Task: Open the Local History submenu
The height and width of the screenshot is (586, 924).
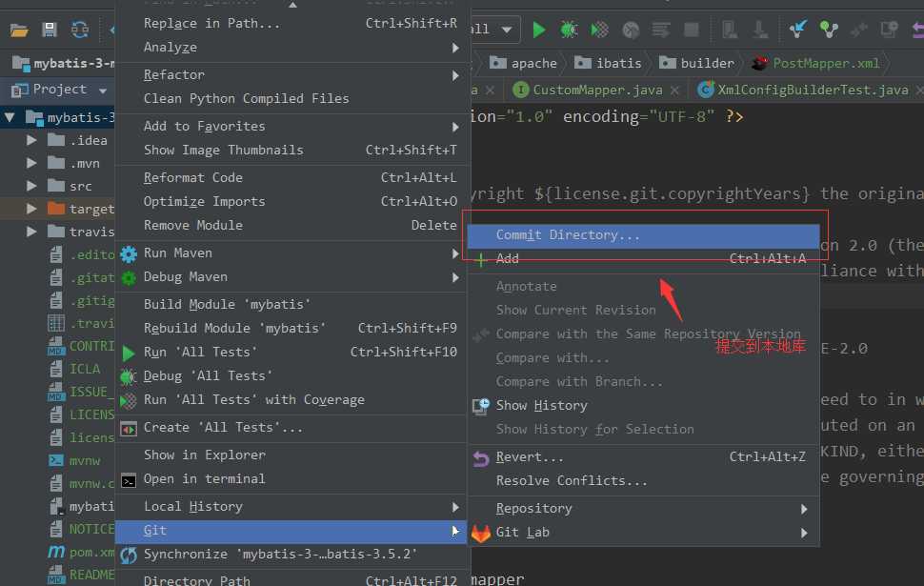Action: 291,507
